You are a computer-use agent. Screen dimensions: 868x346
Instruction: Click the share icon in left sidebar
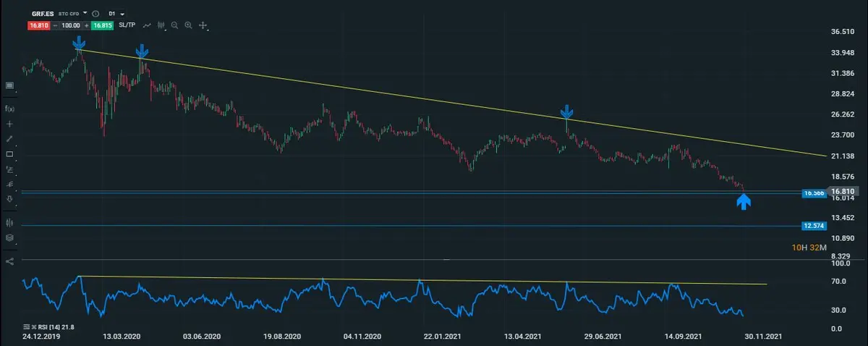coord(10,261)
